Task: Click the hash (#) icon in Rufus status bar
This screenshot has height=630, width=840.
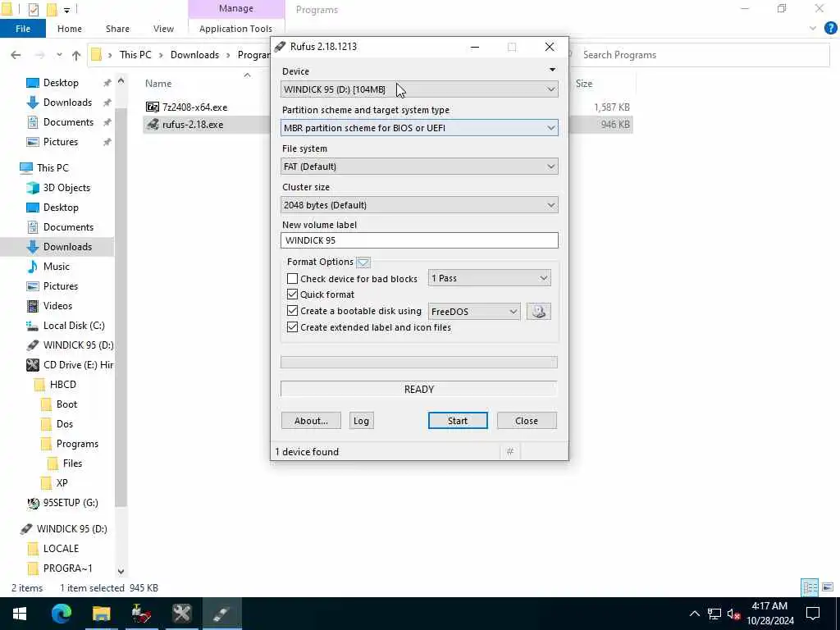Action: tap(510, 452)
